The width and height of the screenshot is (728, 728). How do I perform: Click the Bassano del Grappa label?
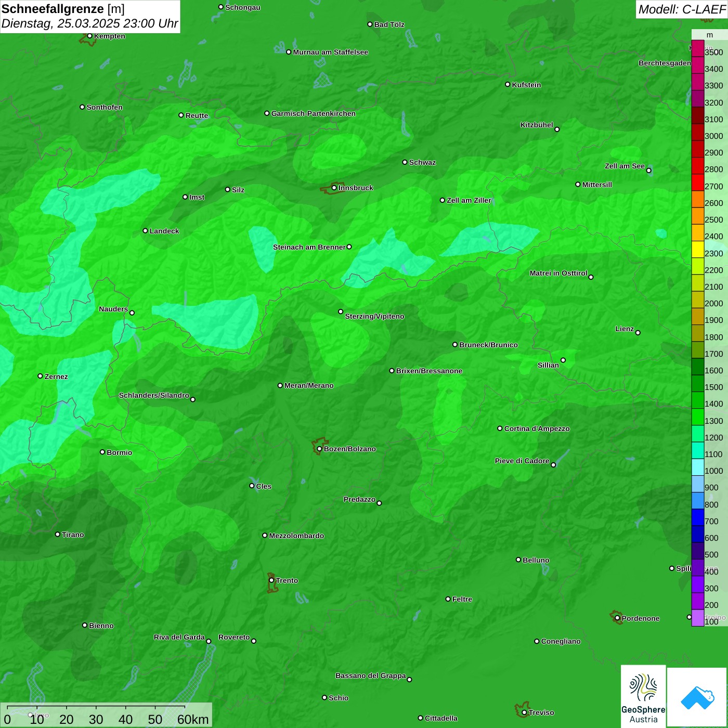(x=371, y=675)
